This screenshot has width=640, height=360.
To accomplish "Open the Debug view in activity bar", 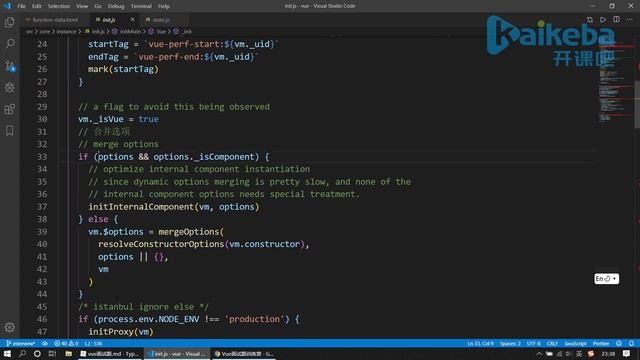I will click(x=10, y=87).
